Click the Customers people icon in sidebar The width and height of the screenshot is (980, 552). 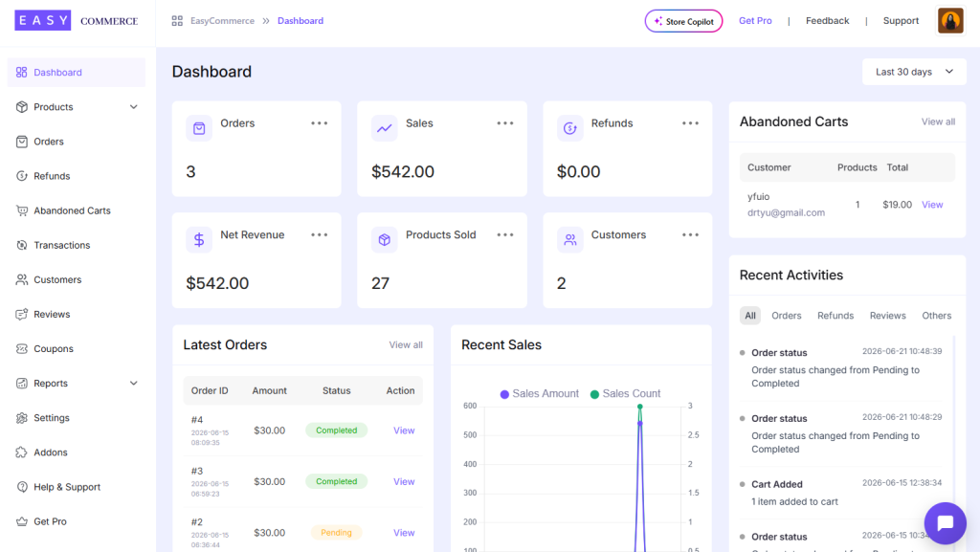coord(22,279)
